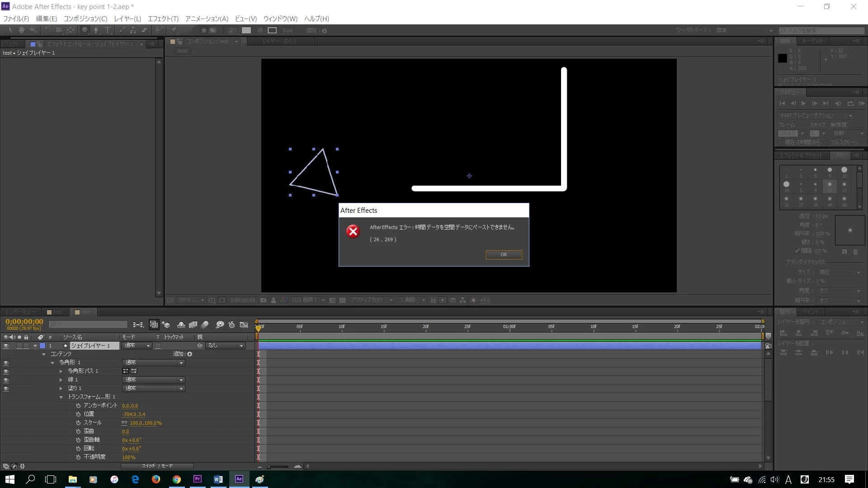Image resolution: width=868 pixels, height=488 pixels.
Task: Open Premiere Pro from the taskbar
Action: coord(198,479)
